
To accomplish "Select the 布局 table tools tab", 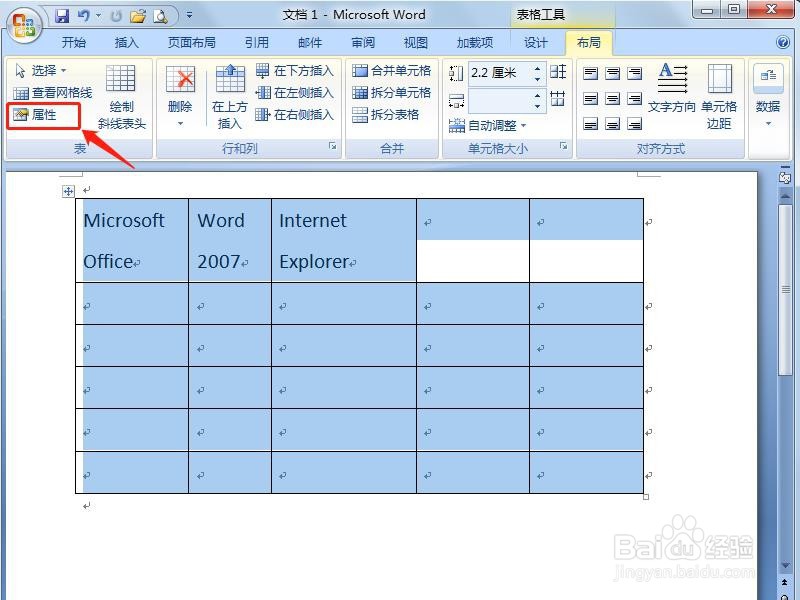I will (588, 42).
